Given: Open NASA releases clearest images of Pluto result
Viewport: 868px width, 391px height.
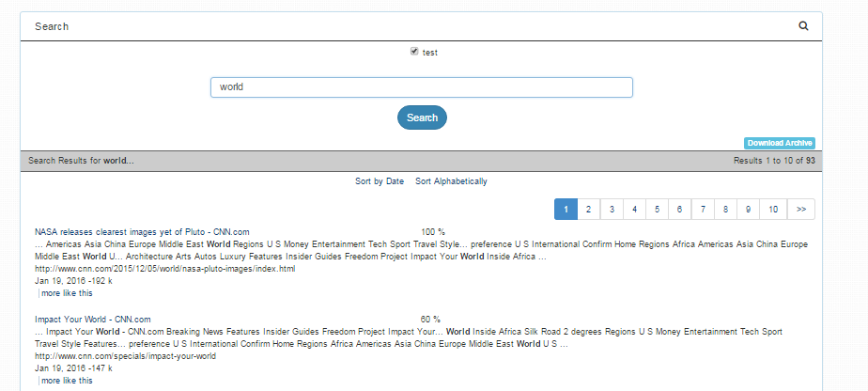Looking at the screenshot, I should pyautogui.click(x=142, y=231).
